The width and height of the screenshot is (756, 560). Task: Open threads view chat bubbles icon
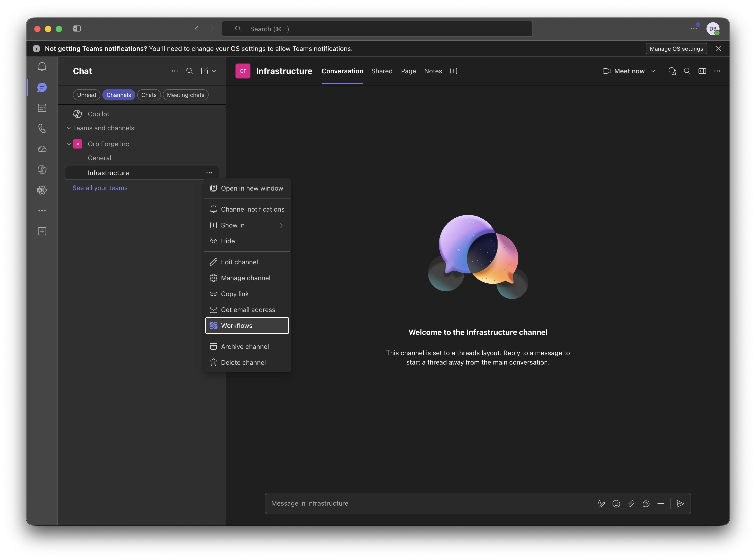pyautogui.click(x=672, y=71)
